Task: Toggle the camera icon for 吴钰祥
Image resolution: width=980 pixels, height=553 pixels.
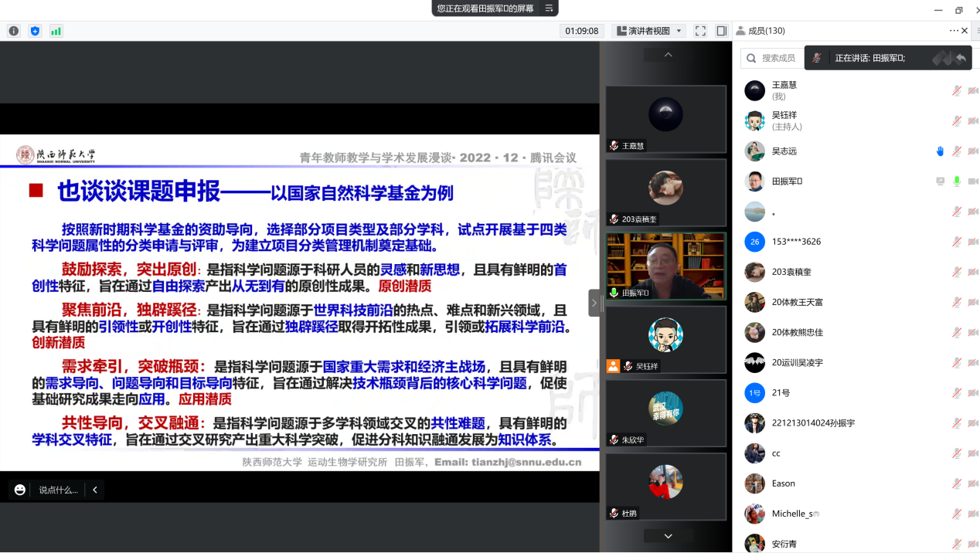Action: click(973, 121)
